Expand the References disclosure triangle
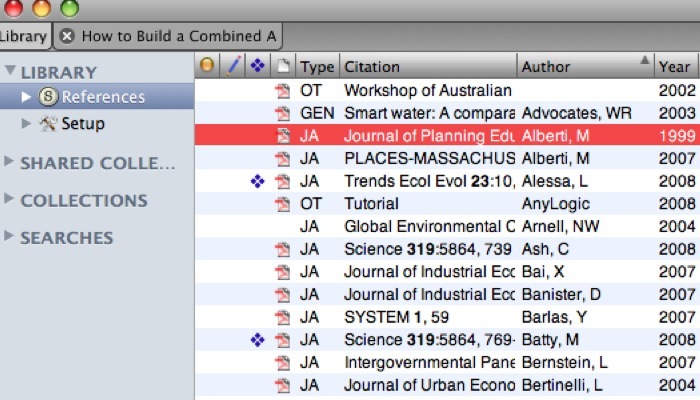This screenshot has width=700, height=400. [x=27, y=97]
